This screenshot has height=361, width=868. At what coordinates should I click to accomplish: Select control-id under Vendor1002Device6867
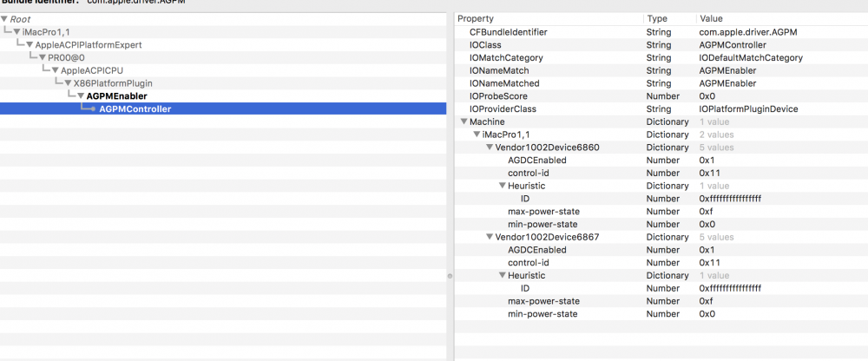point(661,262)
